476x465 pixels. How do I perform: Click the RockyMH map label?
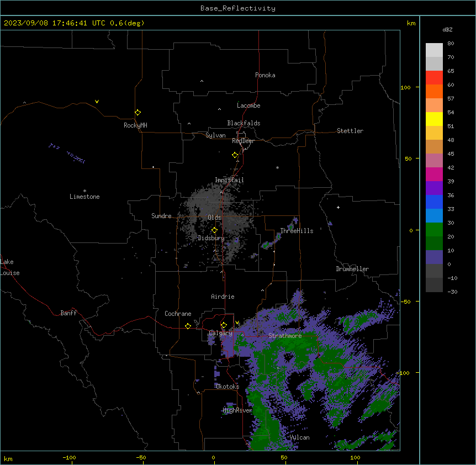pyautogui.click(x=135, y=125)
